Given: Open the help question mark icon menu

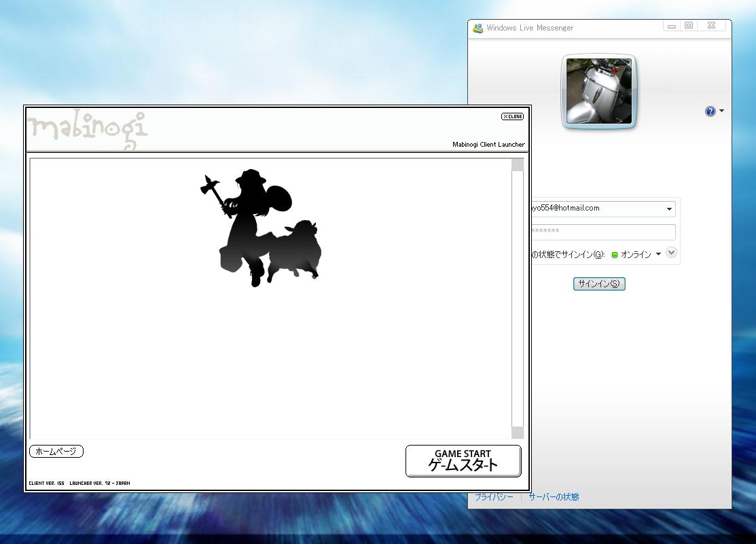Looking at the screenshot, I should click(x=710, y=111).
